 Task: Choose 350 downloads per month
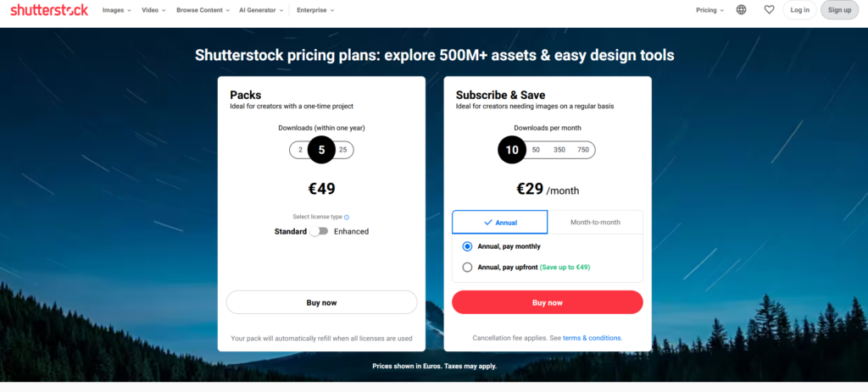559,150
